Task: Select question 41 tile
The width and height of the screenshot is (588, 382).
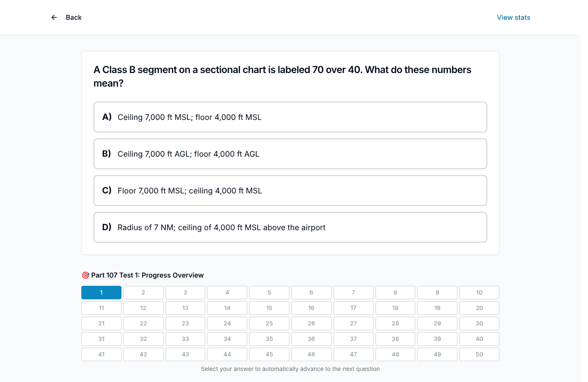Action: click(101, 354)
